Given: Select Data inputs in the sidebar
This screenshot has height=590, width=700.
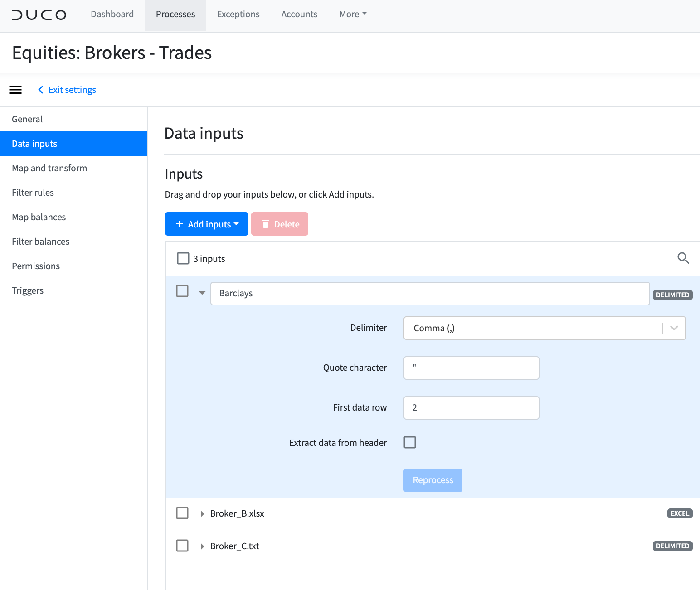Looking at the screenshot, I should pyautogui.click(x=73, y=144).
